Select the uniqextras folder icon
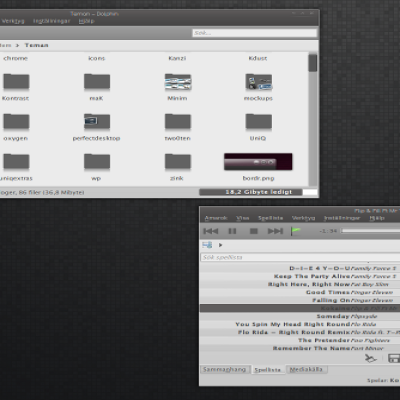This screenshot has width=400, height=400. 16,162
